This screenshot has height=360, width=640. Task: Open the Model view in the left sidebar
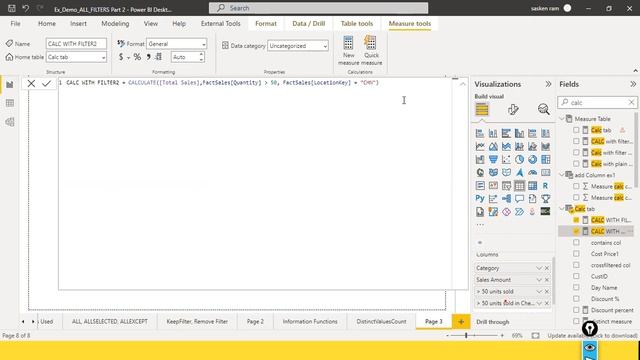click(10, 122)
